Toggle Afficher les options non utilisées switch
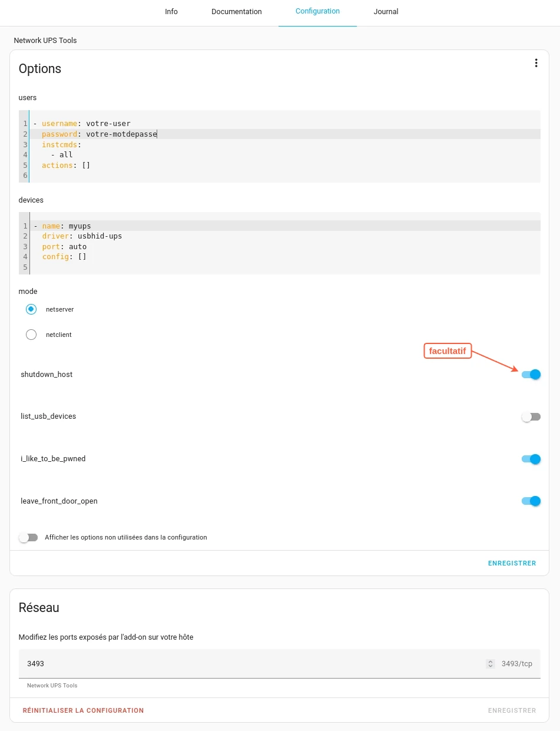 pyautogui.click(x=28, y=538)
